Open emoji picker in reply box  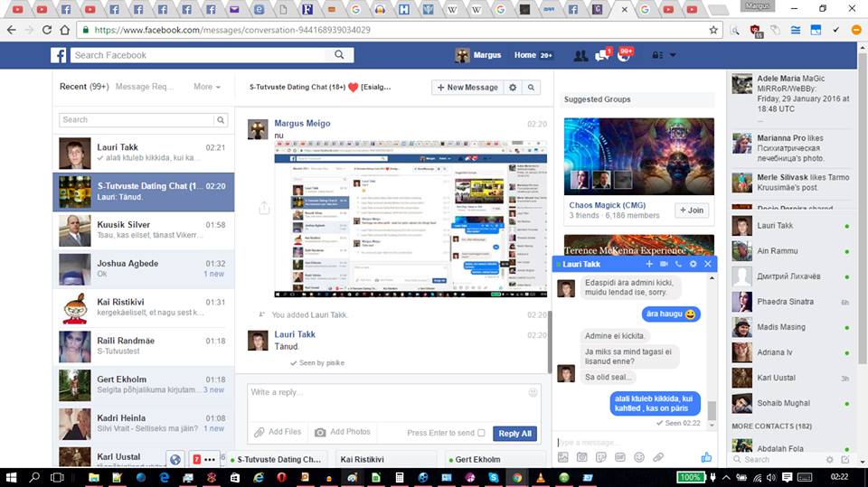(533, 392)
